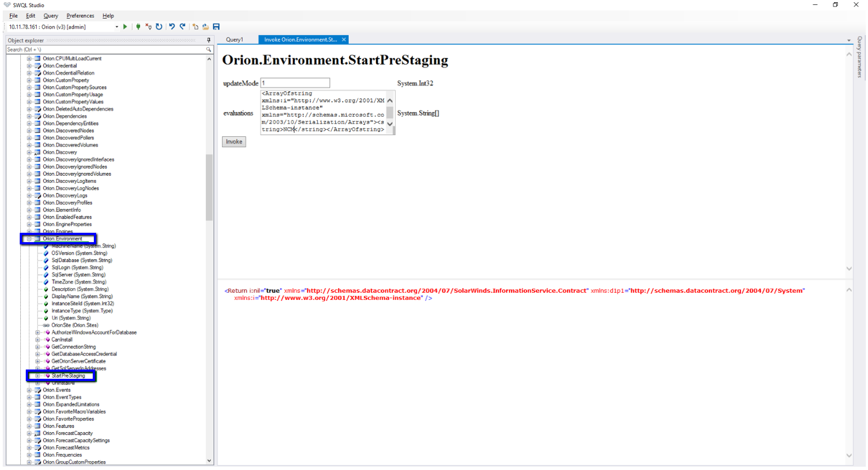The height and width of the screenshot is (470, 868).
Task: Click the redo arrow icon
Action: point(183,26)
